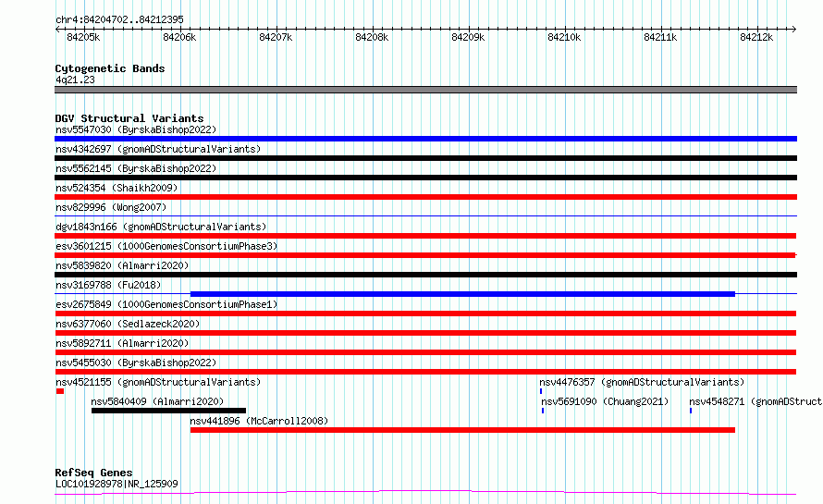This screenshot has height=504, width=823.
Task: Open the nsv5455030 (ByrskaBishop2022) label
Action: 136,363
